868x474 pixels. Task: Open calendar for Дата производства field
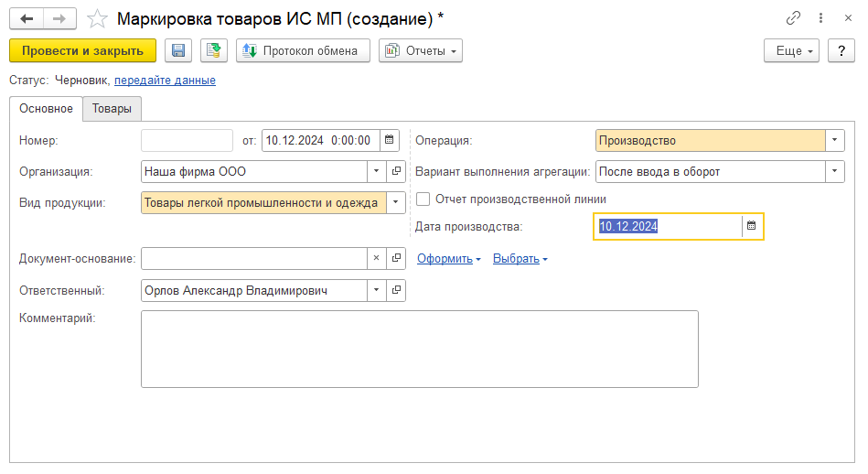(752, 226)
